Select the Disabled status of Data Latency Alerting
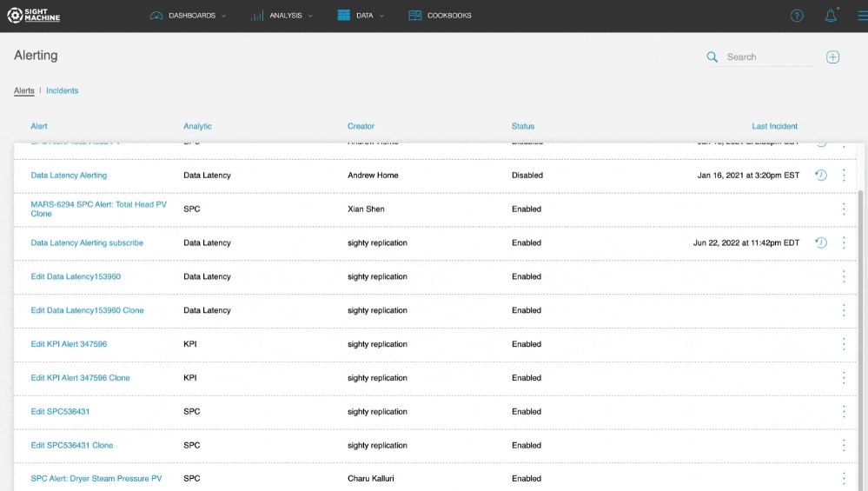Screen dimensions: 868x491 click(x=527, y=175)
